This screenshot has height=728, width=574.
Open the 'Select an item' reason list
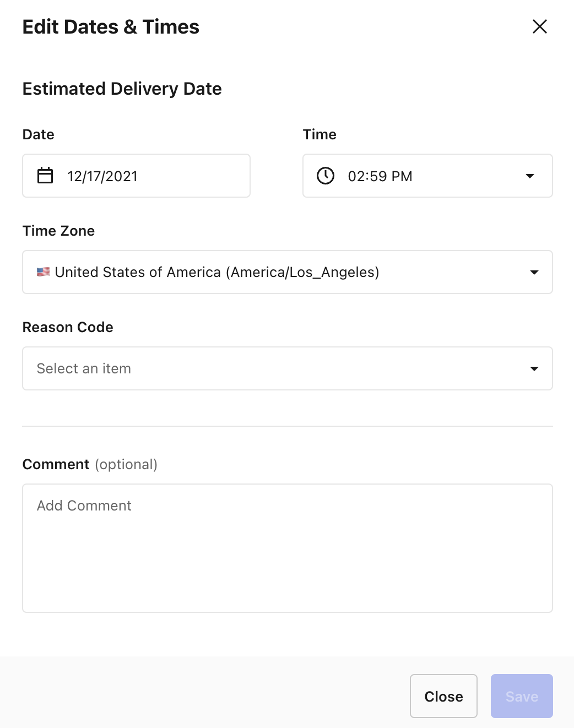coord(288,368)
